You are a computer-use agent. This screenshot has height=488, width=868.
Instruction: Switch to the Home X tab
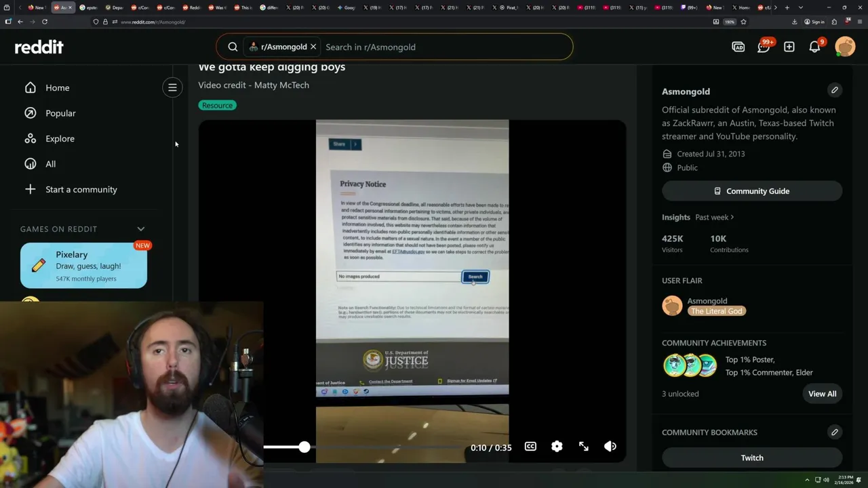(740, 7)
